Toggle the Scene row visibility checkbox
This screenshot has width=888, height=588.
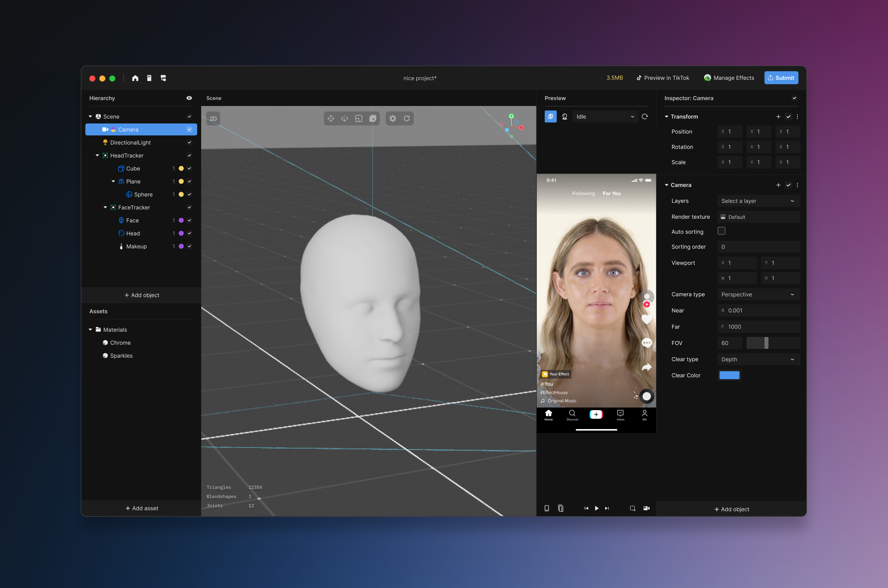(x=190, y=116)
